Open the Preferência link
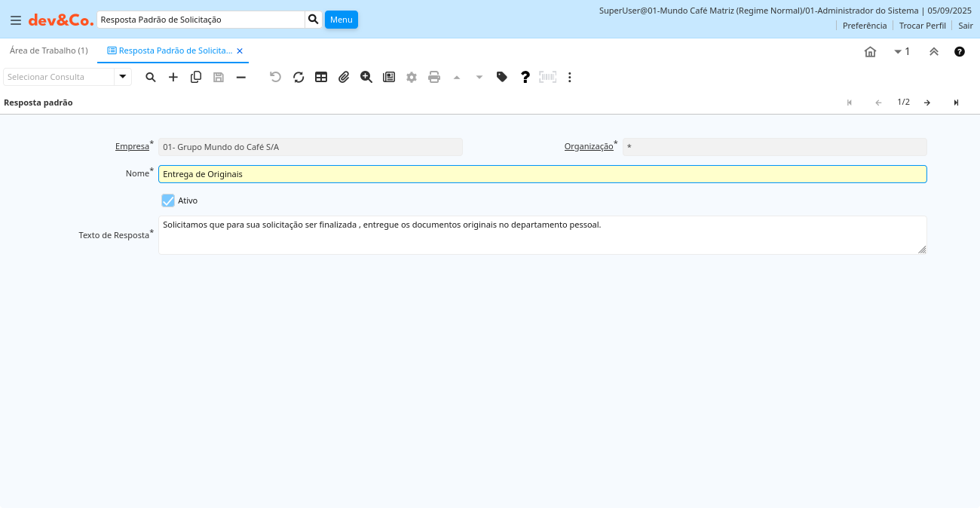The height and width of the screenshot is (508, 980). coord(864,26)
